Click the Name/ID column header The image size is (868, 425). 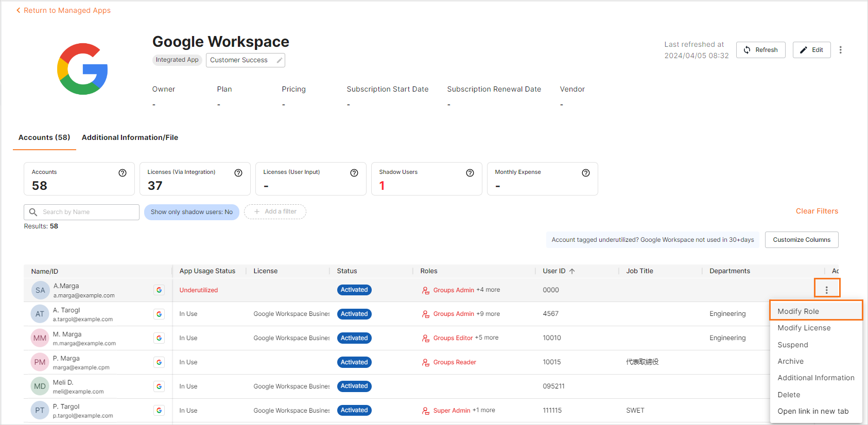(45, 271)
